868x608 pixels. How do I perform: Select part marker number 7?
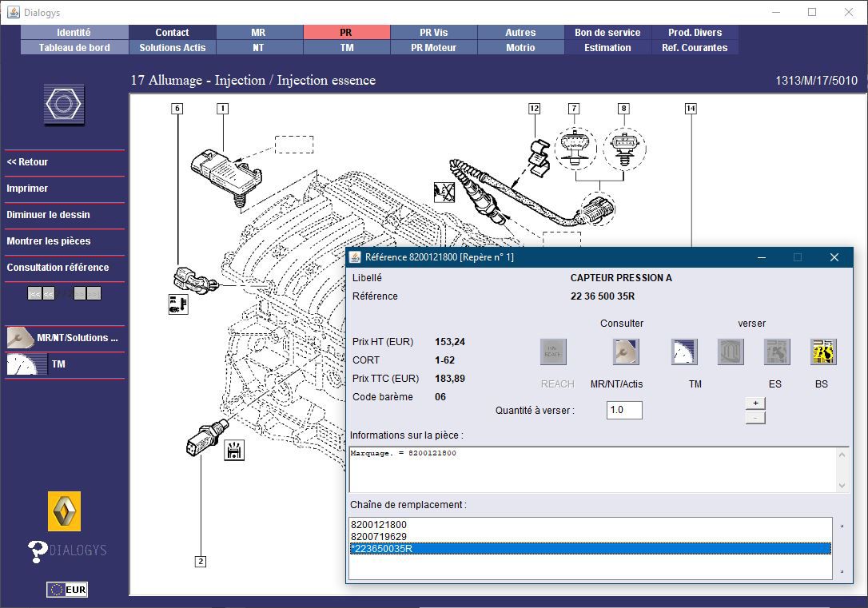coord(574,109)
